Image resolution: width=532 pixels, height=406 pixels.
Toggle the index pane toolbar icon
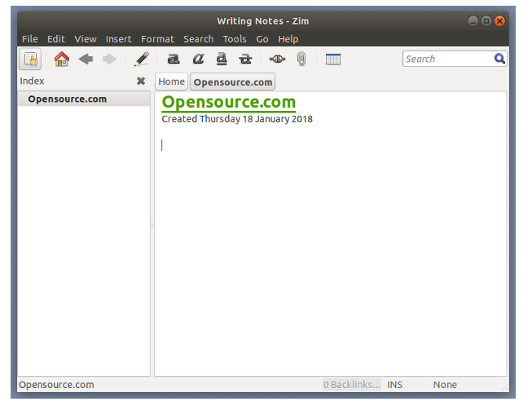[30, 59]
